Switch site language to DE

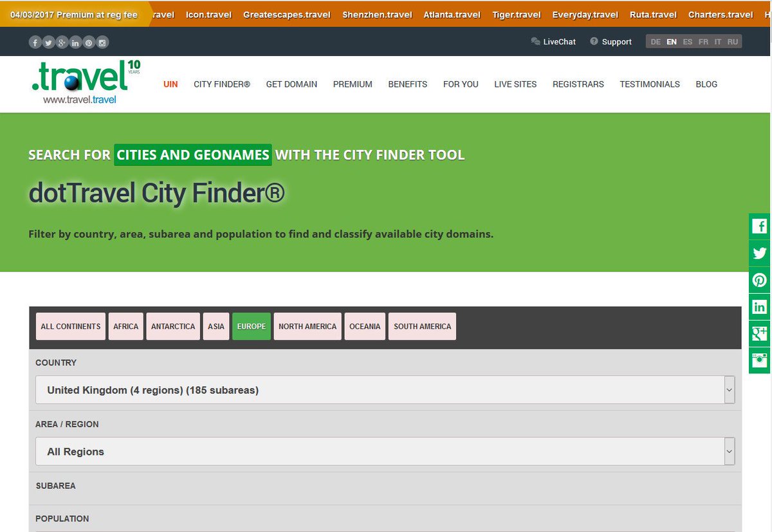coord(656,42)
